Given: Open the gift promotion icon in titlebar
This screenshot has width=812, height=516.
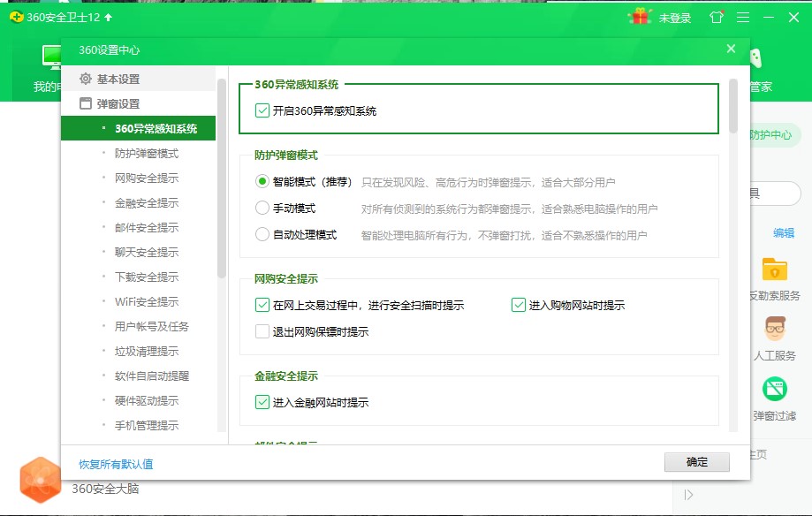Looking at the screenshot, I should click(640, 17).
